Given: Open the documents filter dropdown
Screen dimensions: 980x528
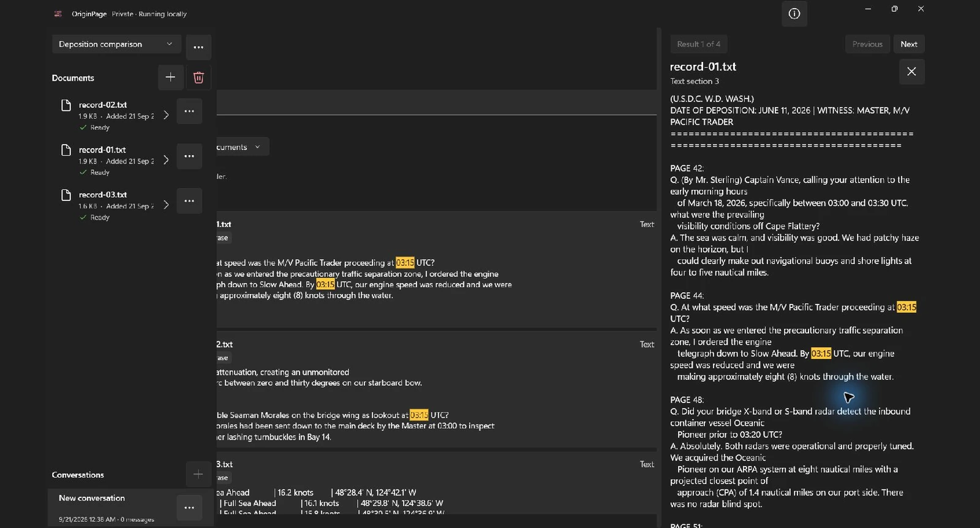Looking at the screenshot, I should point(242,147).
